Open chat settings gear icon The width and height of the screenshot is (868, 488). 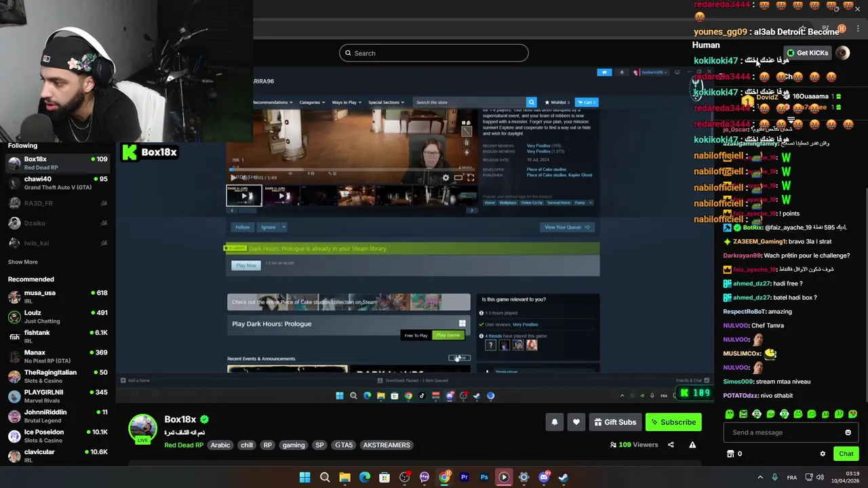pos(823,454)
